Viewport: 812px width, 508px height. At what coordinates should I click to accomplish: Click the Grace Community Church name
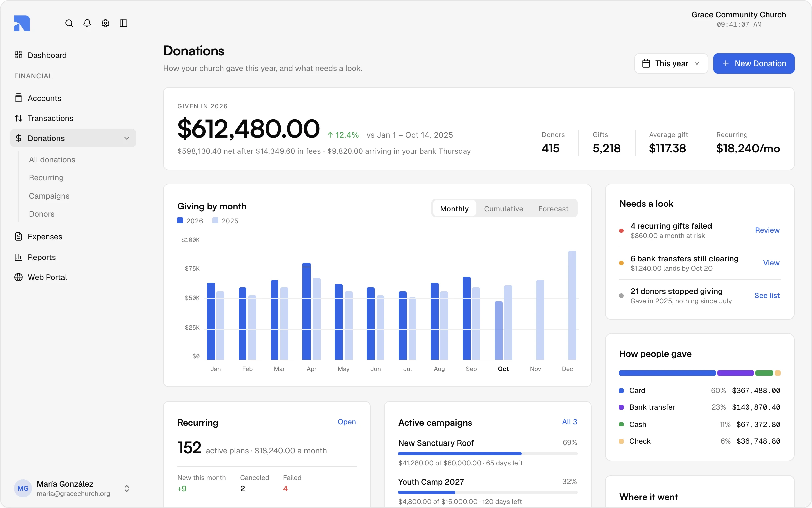(x=739, y=15)
